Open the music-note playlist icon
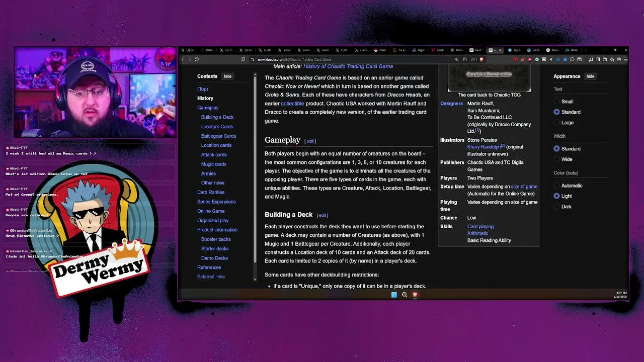 click(x=591, y=59)
